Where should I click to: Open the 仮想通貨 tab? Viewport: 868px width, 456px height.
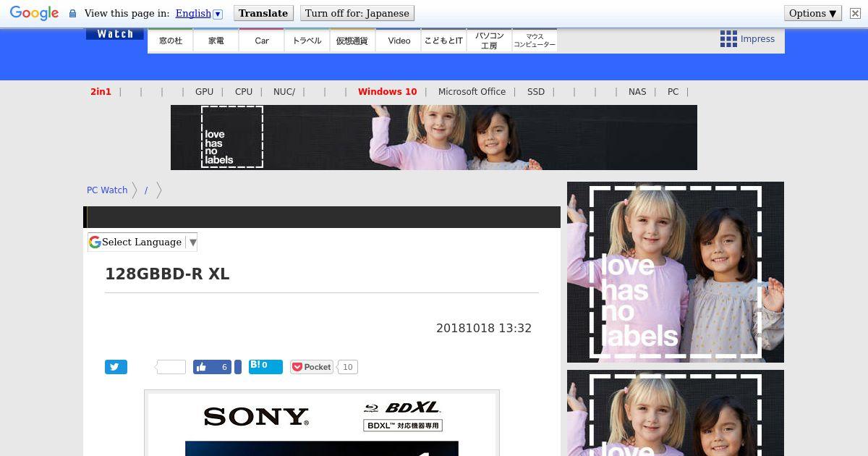[x=352, y=41]
